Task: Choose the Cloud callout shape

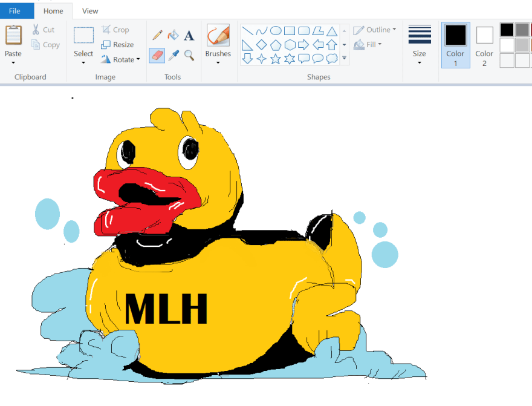Action: (x=332, y=59)
